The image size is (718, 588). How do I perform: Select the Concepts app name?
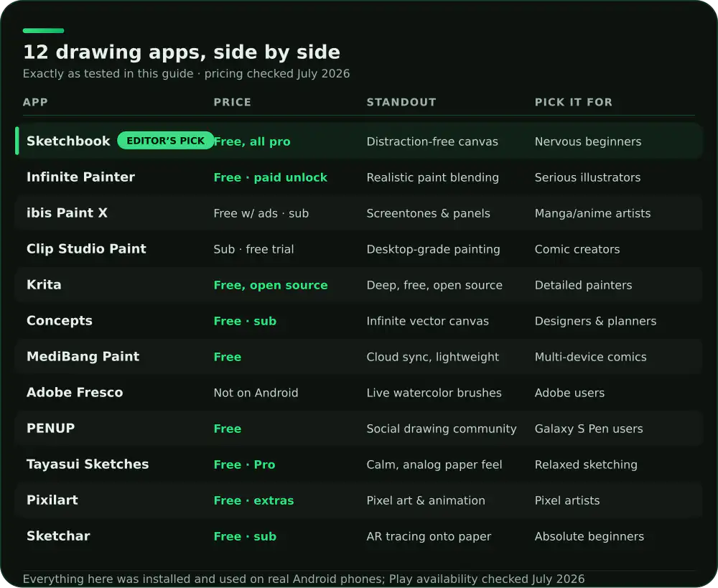point(60,320)
